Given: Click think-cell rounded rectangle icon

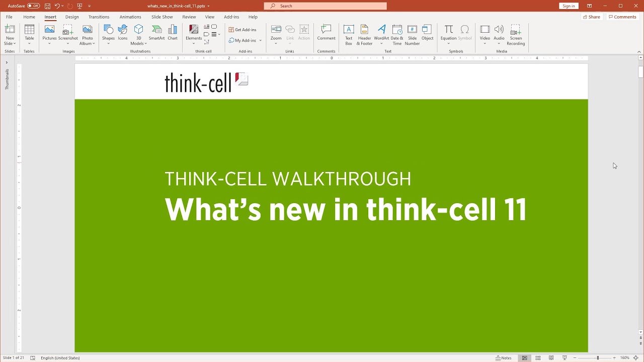Looking at the screenshot, I should pyautogui.click(x=214, y=27).
